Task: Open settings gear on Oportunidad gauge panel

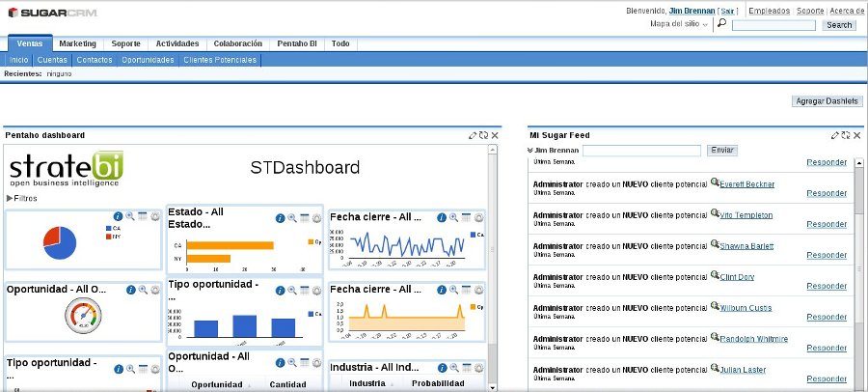Action: pos(155,290)
